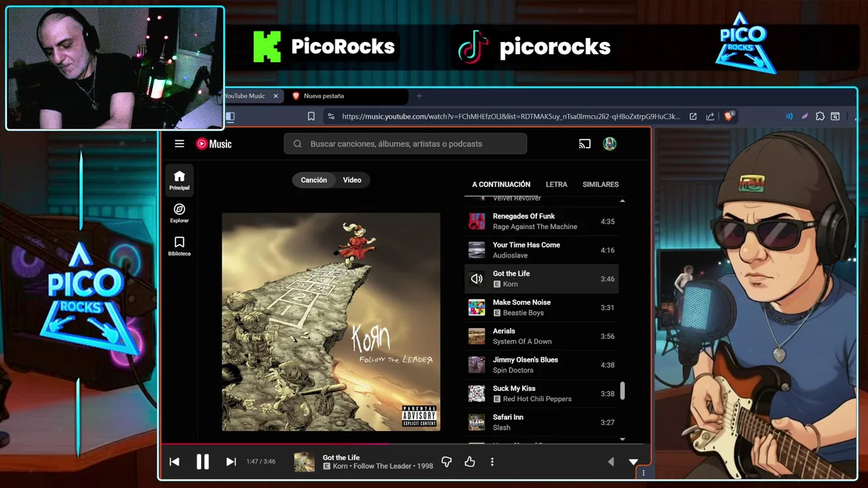Like the song Got the Life

pos(470,462)
